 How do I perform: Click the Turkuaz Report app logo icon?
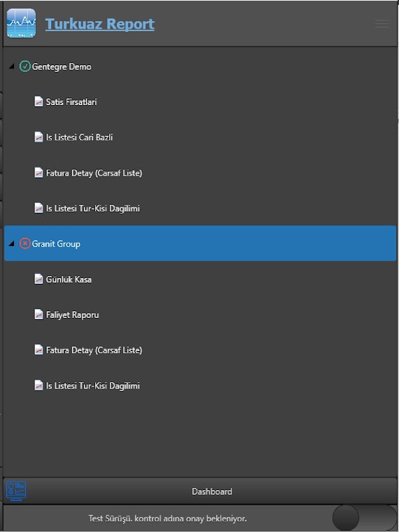(21, 24)
